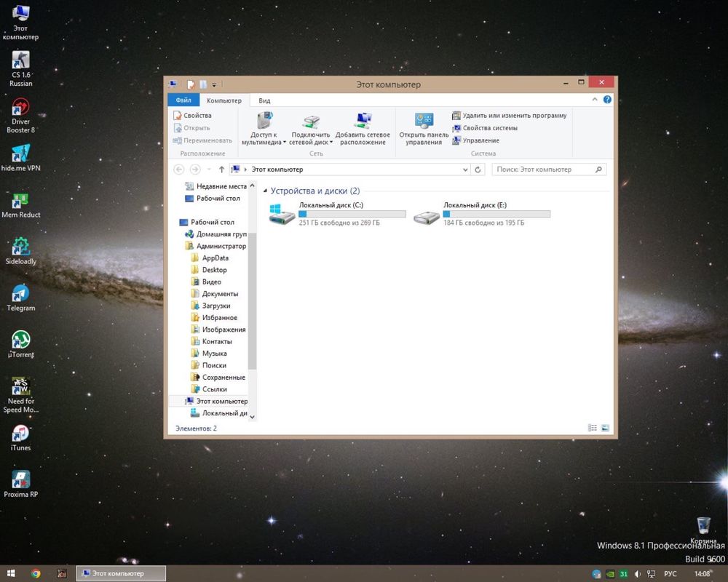Refresh the Этот компьютер address bar location
This screenshot has height=582, width=728.
pyautogui.click(x=478, y=170)
